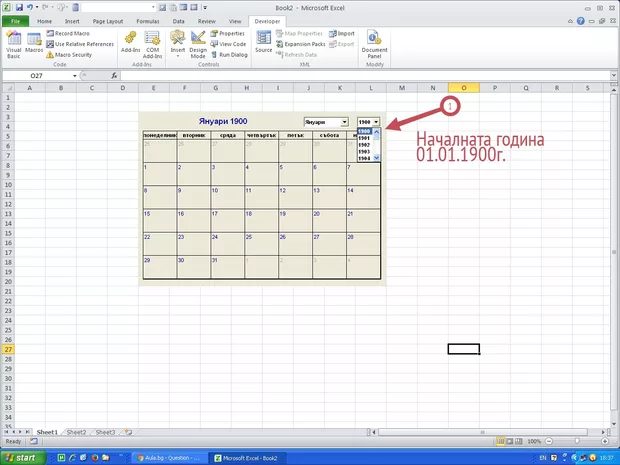Open the Sheet2 worksheet tab
The height and width of the screenshot is (465, 620).
76,432
